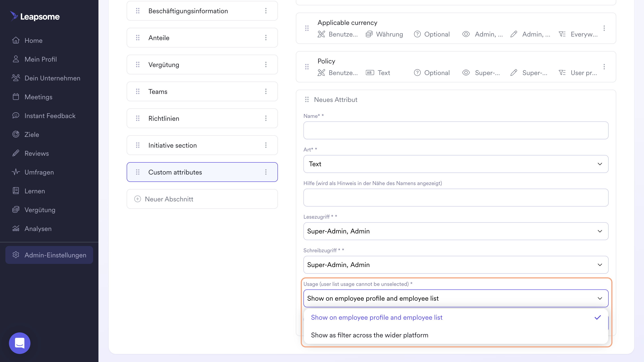Open three-dot menu for Custom attributes
Screen dimensions: 644x362
[266, 172]
